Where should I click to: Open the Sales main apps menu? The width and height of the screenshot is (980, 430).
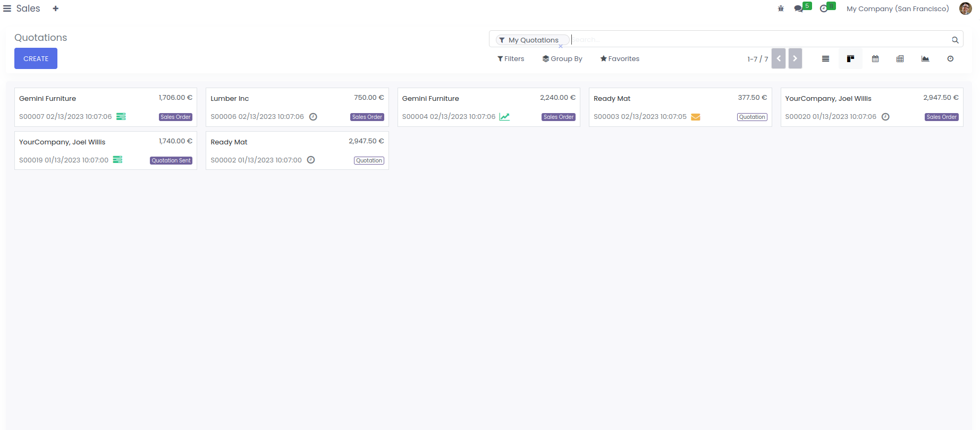[7, 8]
